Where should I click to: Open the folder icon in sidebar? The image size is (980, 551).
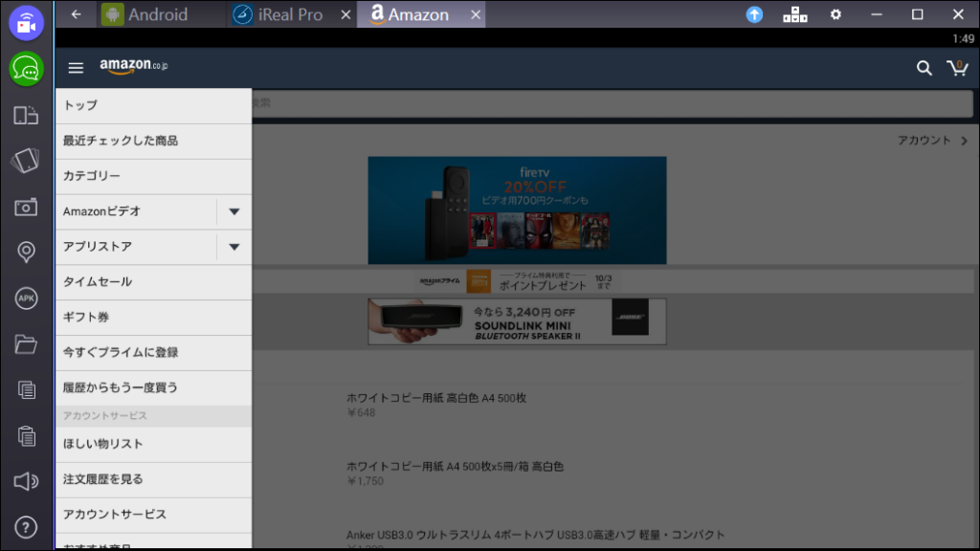[26, 343]
